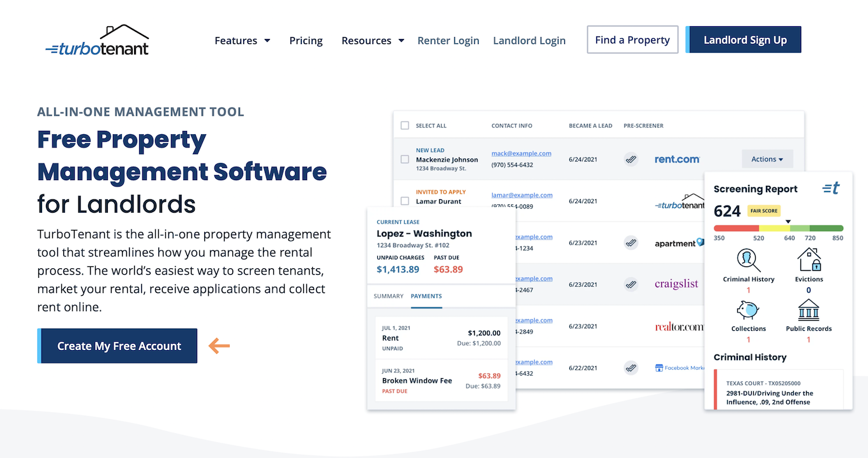Switch to the SUMMARY tab

click(389, 296)
